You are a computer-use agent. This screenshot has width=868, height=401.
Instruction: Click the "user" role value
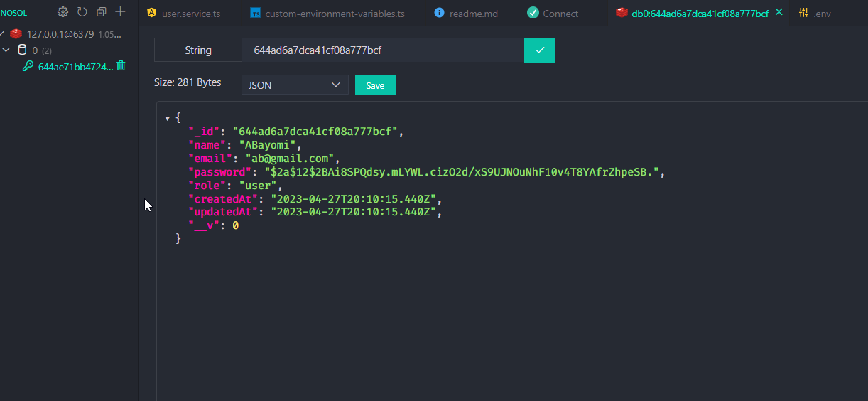click(256, 186)
